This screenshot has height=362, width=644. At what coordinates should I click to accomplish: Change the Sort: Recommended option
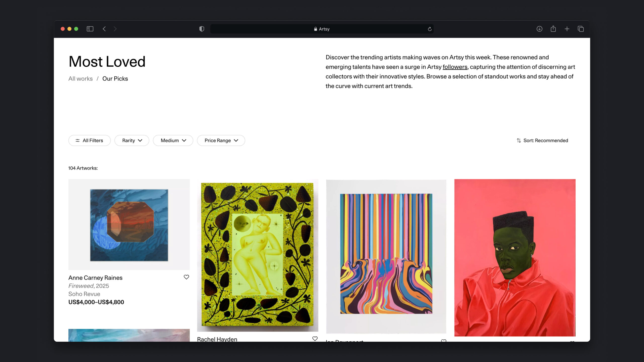542,140
